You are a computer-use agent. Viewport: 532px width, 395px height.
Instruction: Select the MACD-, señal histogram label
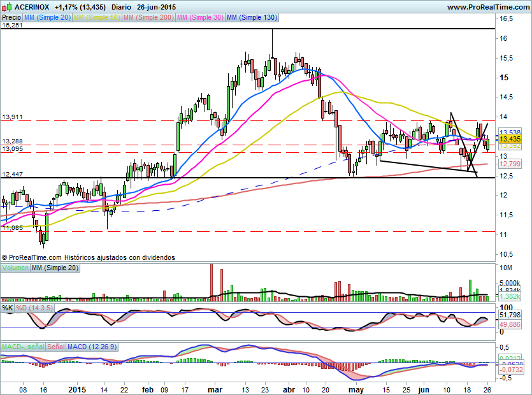pos(23,347)
